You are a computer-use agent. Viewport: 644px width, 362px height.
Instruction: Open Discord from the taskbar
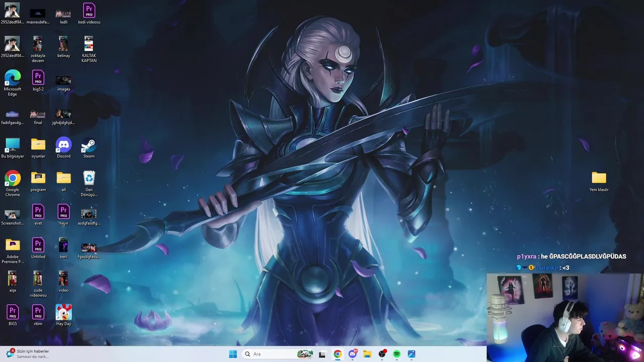coord(353,354)
